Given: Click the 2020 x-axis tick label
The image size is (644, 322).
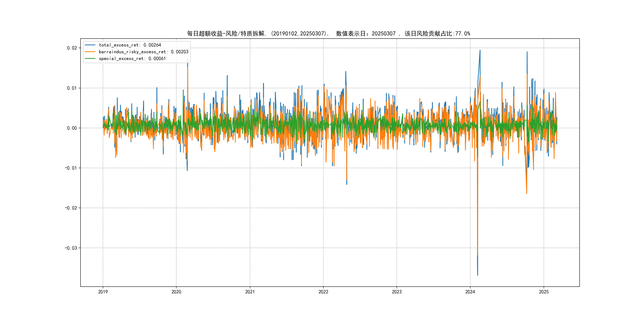Looking at the screenshot, I should (176, 292).
